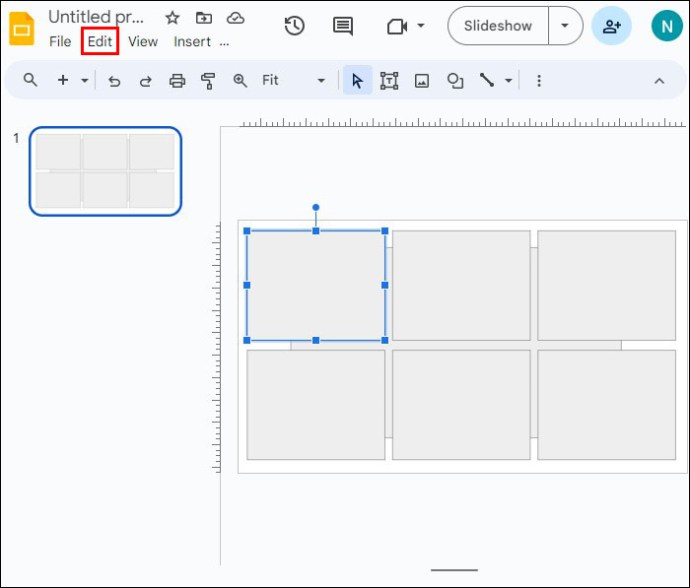The image size is (690, 588).
Task: Expand the line type dropdown arrow
Action: 508,81
